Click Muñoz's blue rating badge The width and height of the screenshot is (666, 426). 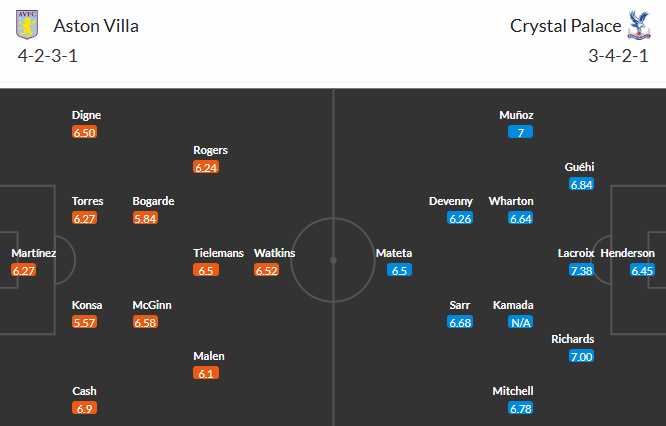click(521, 132)
